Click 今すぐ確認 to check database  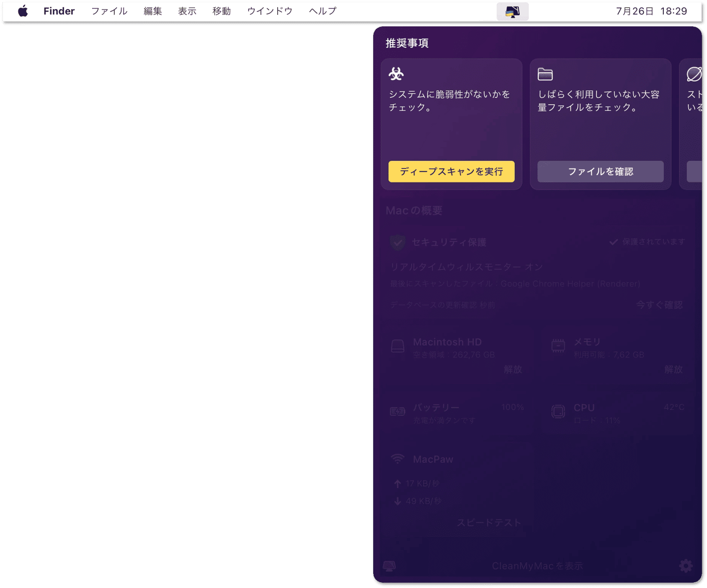click(x=659, y=305)
